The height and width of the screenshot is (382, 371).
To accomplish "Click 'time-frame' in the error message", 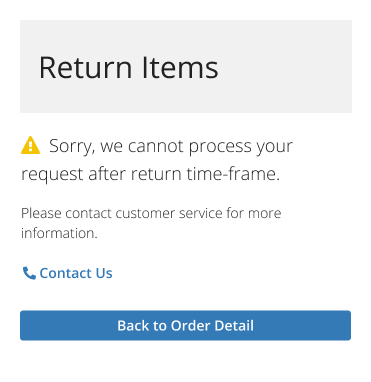I will point(233,174).
